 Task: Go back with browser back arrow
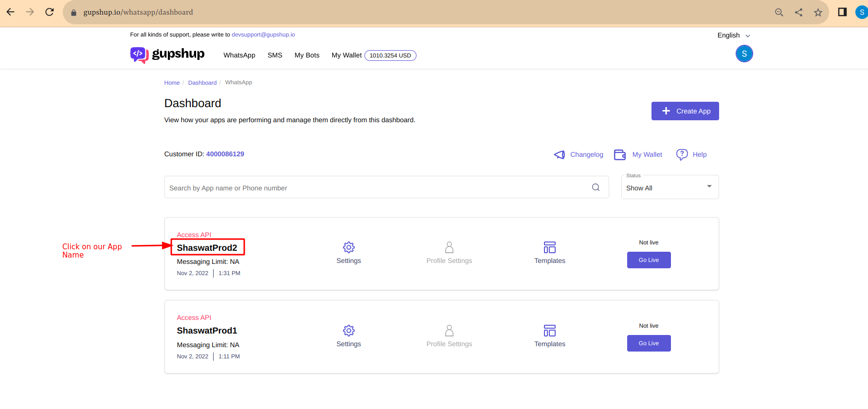[11, 12]
